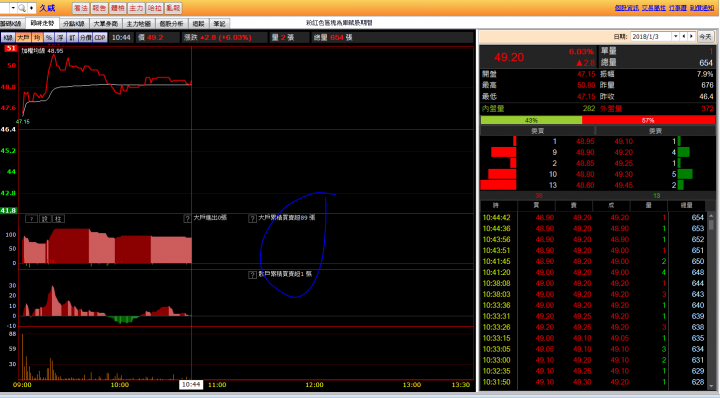Open the 追蹤 tab
720x398 pixels.
click(x=198, y=23)
